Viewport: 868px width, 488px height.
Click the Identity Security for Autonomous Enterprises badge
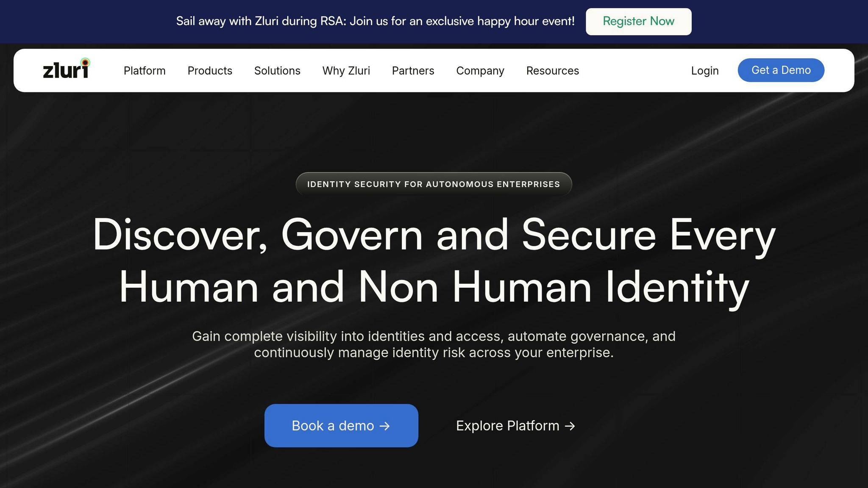pos(434,184)
